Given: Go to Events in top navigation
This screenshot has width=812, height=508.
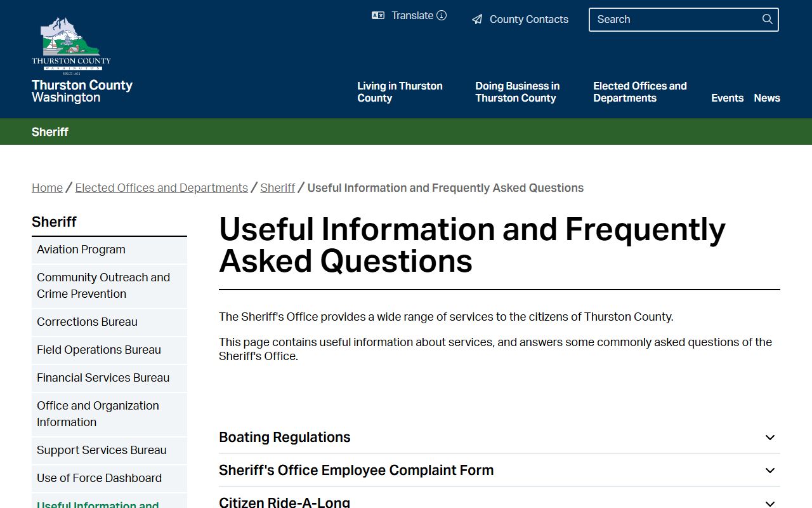Looking at the screenshot, I should tap(727, 98).
